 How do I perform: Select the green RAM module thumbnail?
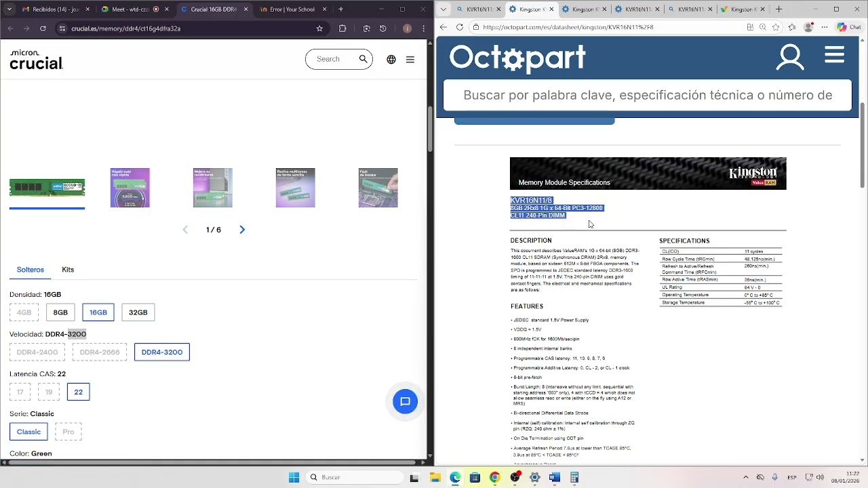47,188
